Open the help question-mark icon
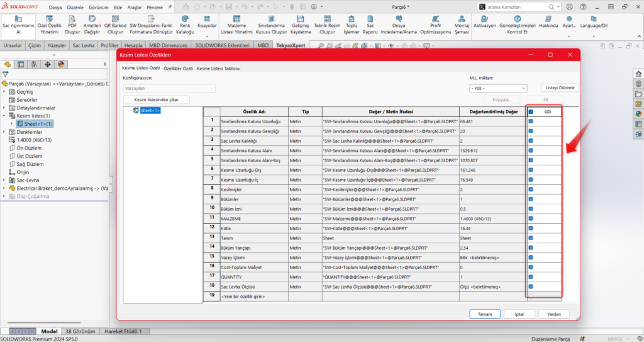This screenshot has height=342, width=644. click(583, 7)
